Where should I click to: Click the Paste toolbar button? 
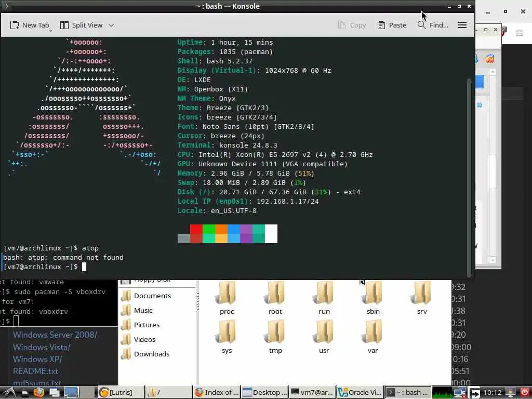pyautogui.click(x=392, y=25)
